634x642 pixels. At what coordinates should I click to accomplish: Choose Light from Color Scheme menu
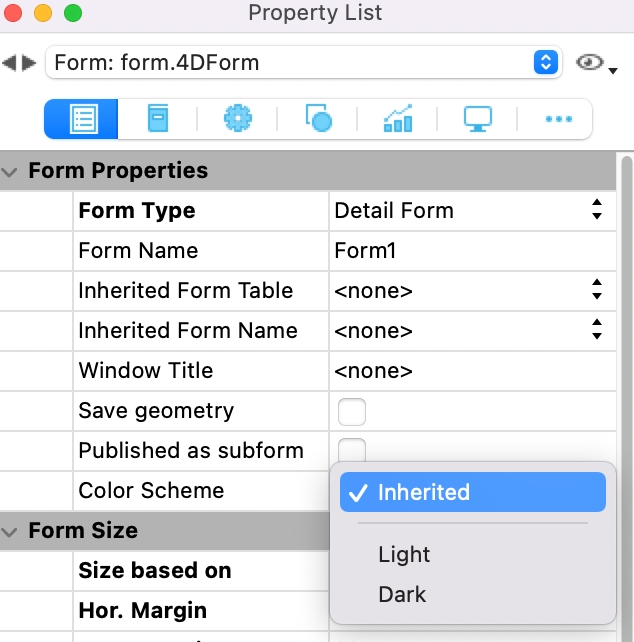(x=404, y=554)
